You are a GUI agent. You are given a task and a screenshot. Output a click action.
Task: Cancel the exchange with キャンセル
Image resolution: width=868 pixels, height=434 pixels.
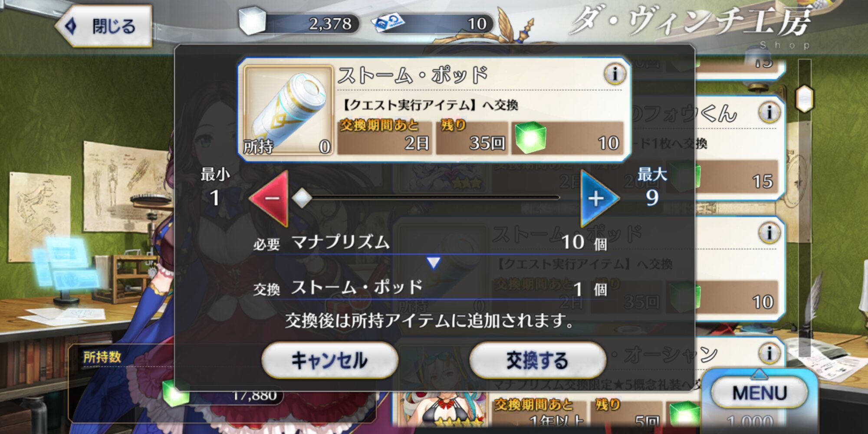(x=329, y=360)
